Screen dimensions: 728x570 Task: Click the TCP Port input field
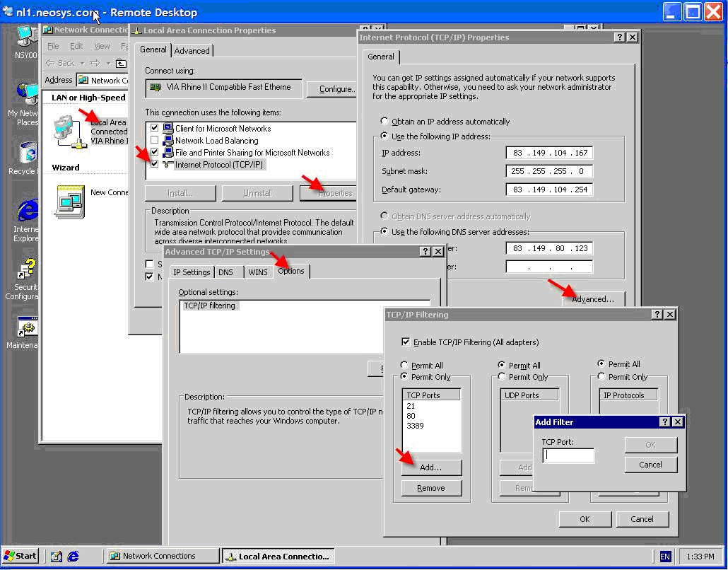(568, 456)
